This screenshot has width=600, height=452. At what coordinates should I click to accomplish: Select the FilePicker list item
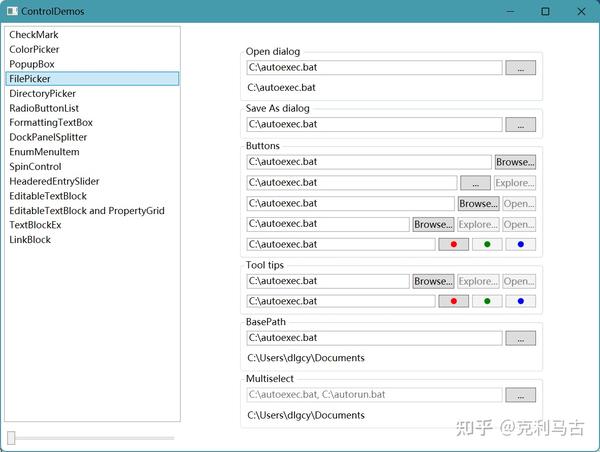(92, 78)
